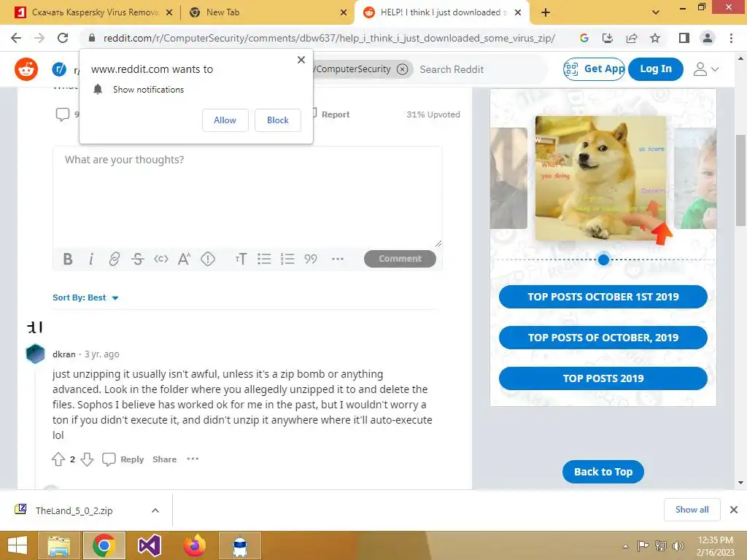The height and width of the screenshot is (560, 747).
Task: Upvote dkran's comment
Action: pyautogui.click(x=58, y=459)
